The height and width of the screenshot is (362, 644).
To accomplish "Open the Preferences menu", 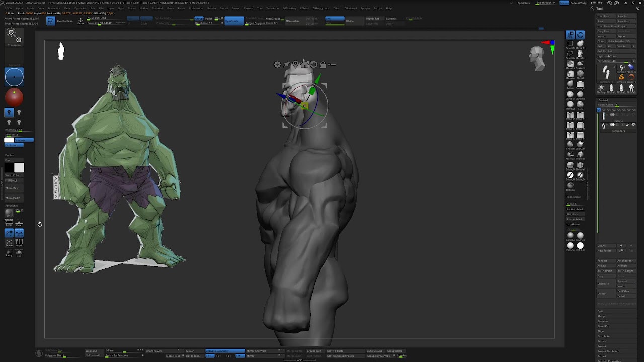I will point(196,8).
